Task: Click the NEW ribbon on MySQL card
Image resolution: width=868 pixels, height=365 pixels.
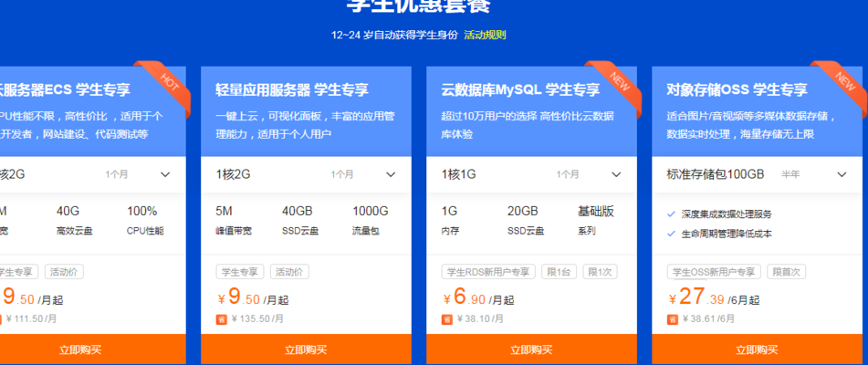Action: pyautogui.click(x=618, y=81)
